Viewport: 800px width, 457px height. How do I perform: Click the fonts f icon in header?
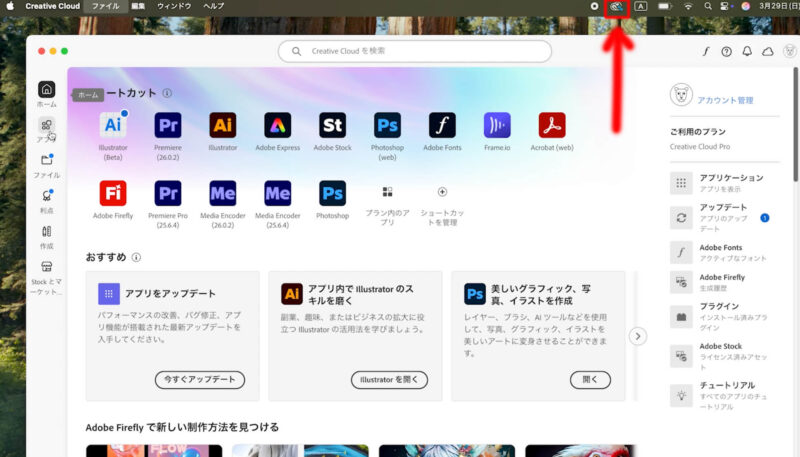(x=706, y=52)
